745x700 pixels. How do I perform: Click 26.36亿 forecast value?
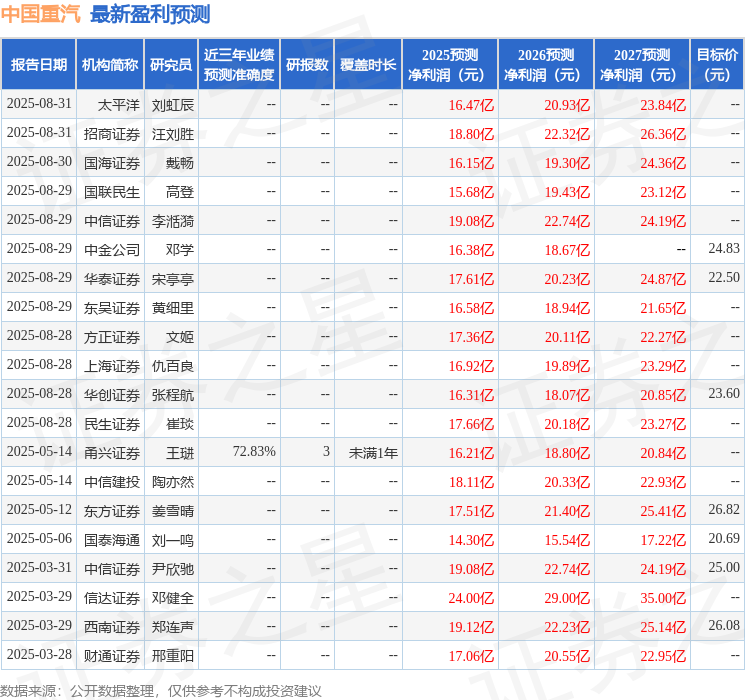663,134
